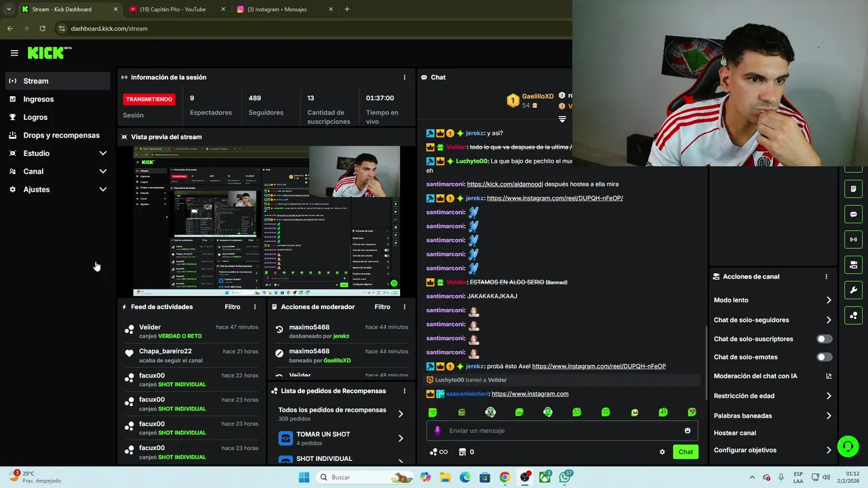Image resolution: width=868 pixels, height=488 pixels.
Task: Open Filtro in Feed de actividades
Action: [233, 307]
